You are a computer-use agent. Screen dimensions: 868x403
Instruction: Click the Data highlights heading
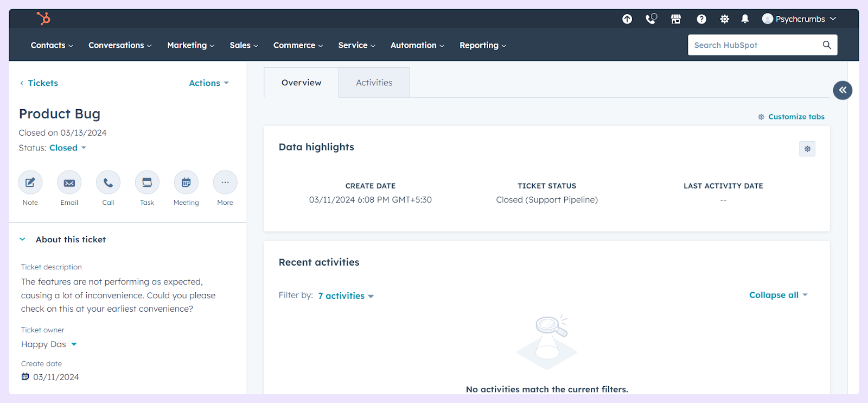[x=316, y=147]
